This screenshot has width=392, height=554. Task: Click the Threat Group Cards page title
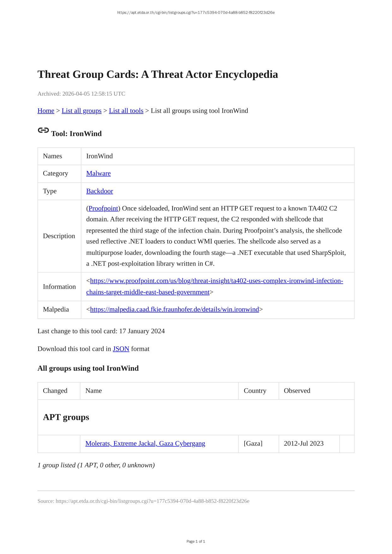pyautogui.click(x=158, y=74)
